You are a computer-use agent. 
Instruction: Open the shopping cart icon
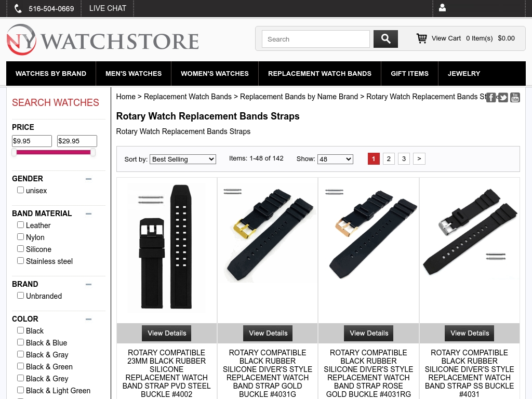click(421, 38)
